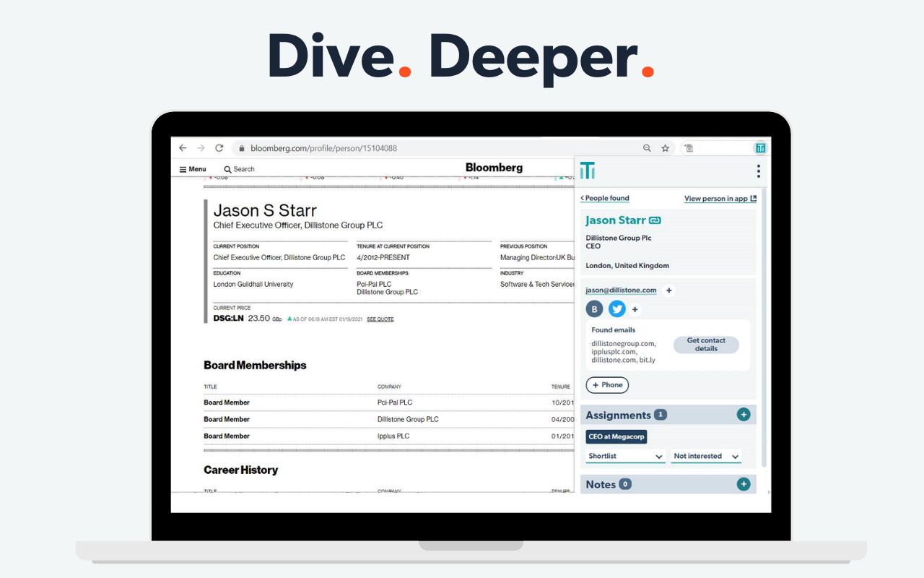Click the Jason S Starr page heading
924x578 pixels.
pyautogui.click(x=265, y=211)
